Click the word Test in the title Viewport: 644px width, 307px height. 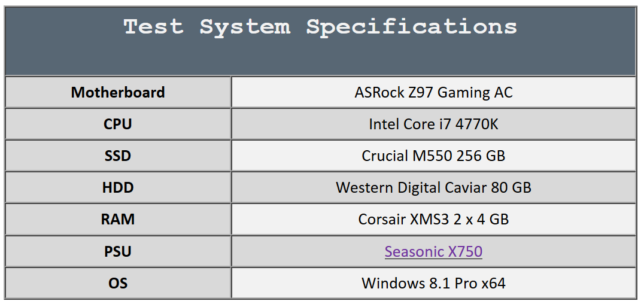(153, 27)
